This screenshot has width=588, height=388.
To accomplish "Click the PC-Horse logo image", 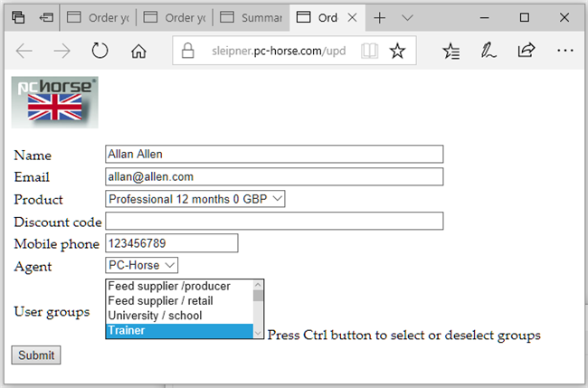I will click(55, 102).
